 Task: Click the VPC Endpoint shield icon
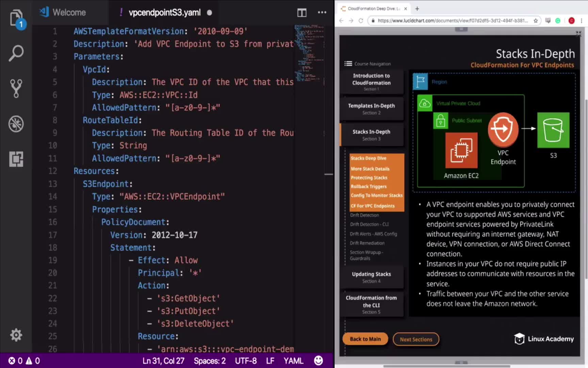tap(503, 129)
